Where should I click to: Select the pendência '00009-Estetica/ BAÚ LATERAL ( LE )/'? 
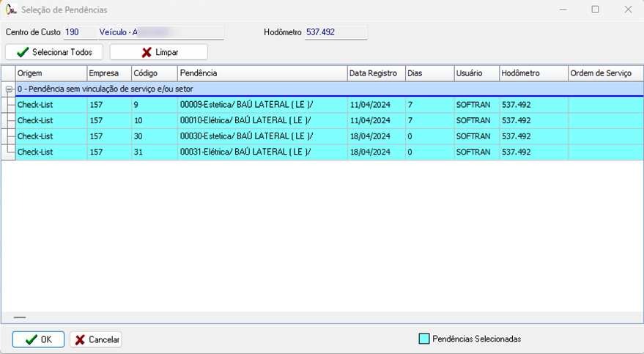coord(262,105)
